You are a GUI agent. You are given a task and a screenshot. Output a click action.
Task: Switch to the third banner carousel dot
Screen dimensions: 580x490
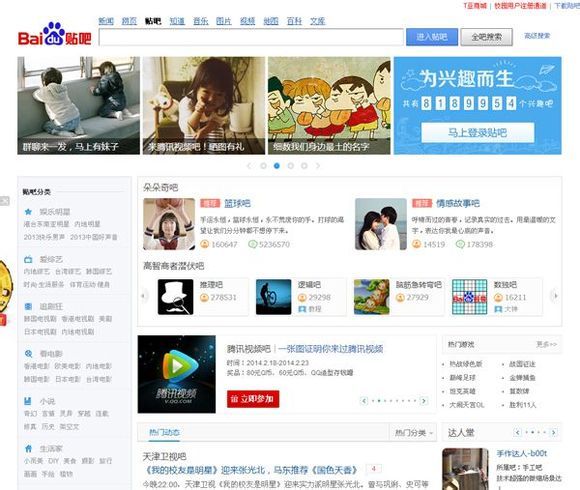coord(290,166)
